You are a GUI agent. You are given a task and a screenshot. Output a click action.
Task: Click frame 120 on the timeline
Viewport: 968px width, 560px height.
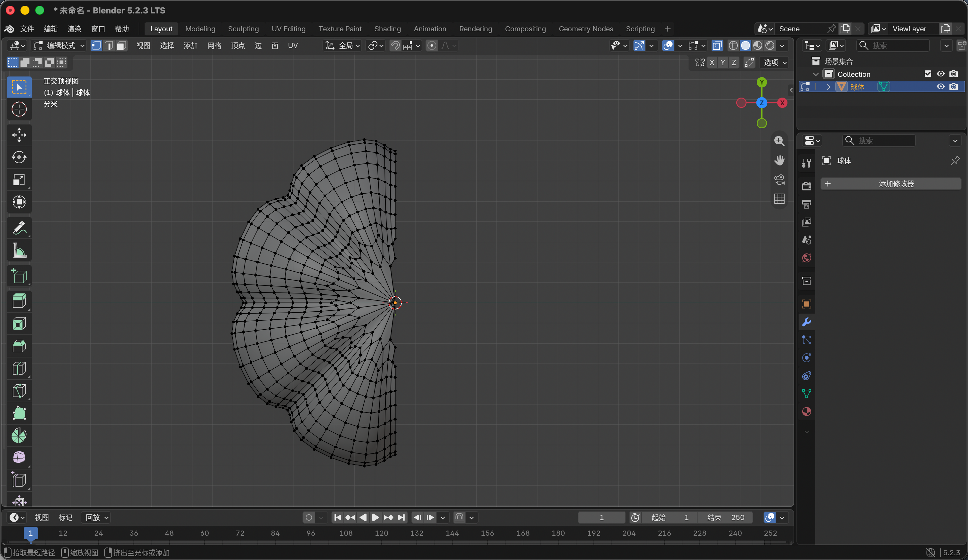[382, 533]
